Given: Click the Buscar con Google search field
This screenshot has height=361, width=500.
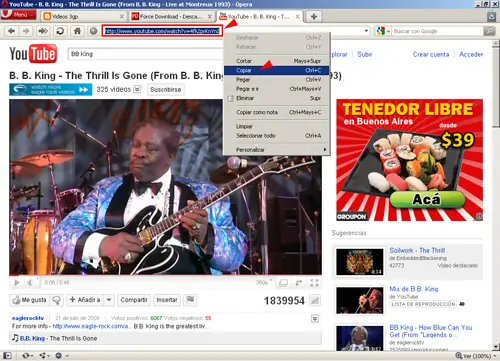Looking at the screenshot, I should click(438, 31).
